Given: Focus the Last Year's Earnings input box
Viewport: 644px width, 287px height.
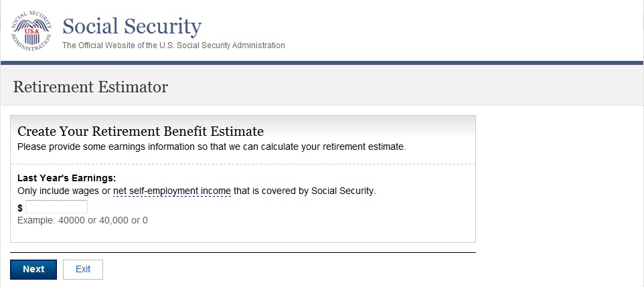Looking at the screenshot, I should (56, 207).
